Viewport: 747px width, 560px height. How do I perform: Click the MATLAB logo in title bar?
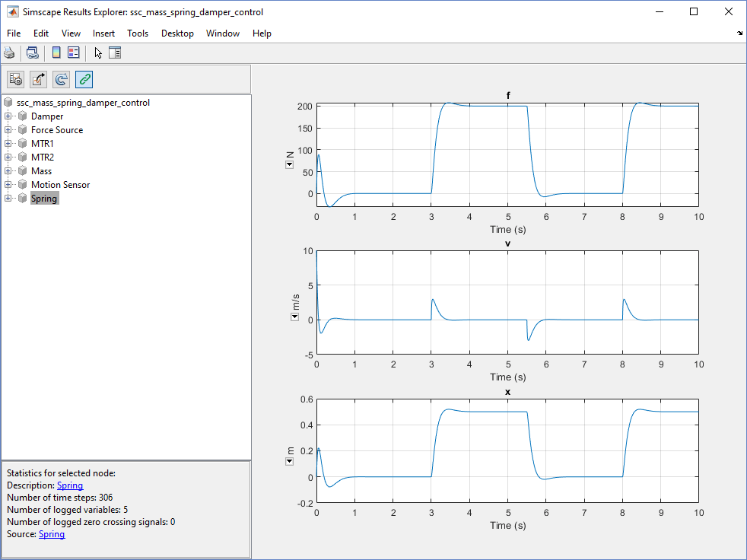(x=13, y=12)
